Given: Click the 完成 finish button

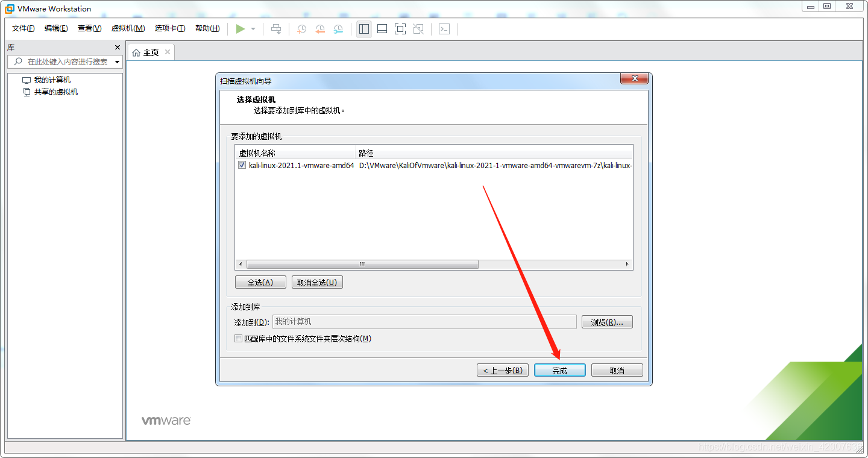Looking at the screenshot, I should click(x=560, y=370).
